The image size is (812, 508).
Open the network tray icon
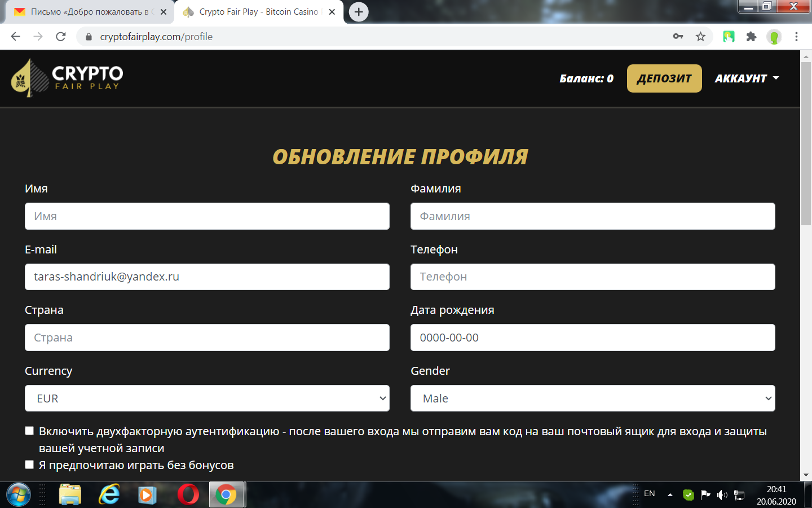[739, 495]
